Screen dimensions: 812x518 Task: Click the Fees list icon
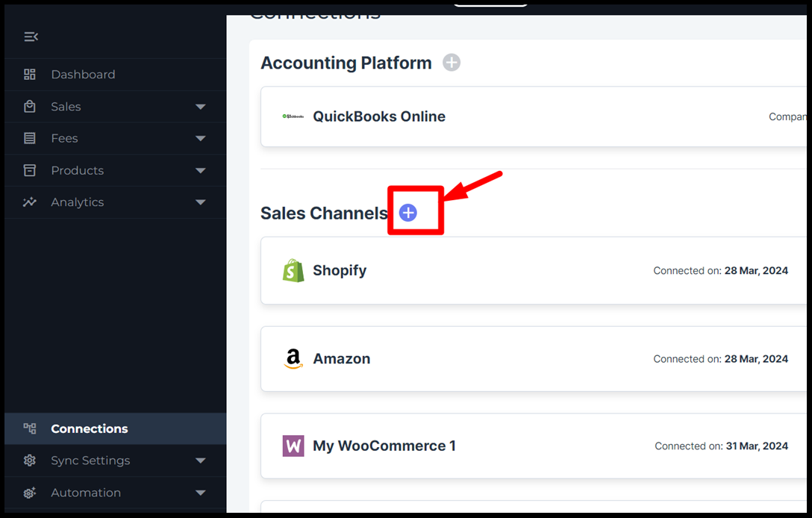pos(30,138)
